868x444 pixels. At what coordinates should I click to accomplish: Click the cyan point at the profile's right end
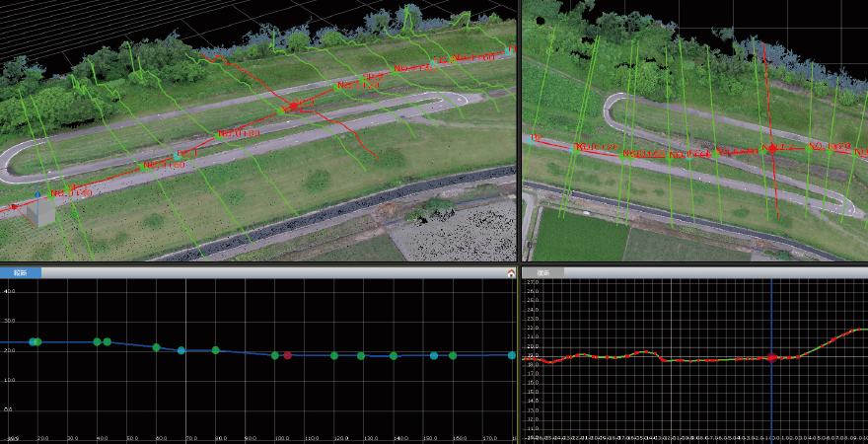tap(512, 355)
